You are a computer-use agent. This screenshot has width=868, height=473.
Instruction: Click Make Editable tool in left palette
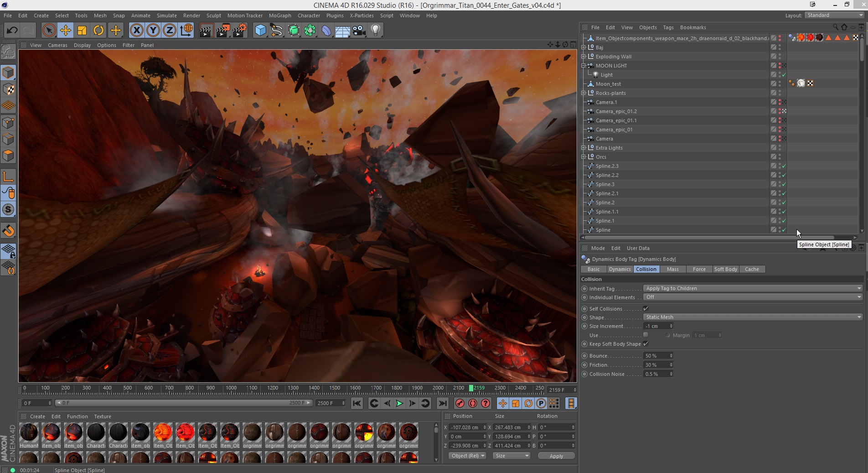click(x=8, y=52)
